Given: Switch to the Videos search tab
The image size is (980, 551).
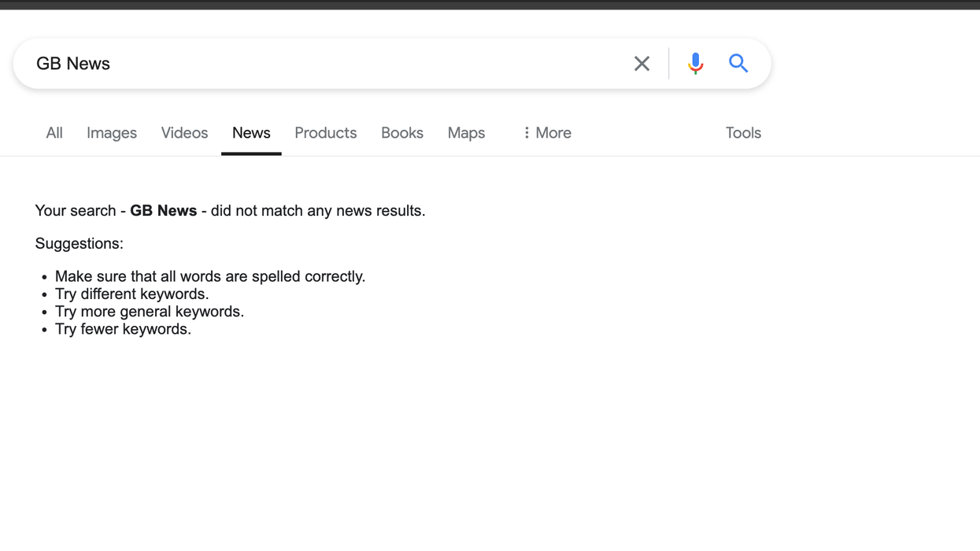Looking at the screenshot, I should (183, 132).
